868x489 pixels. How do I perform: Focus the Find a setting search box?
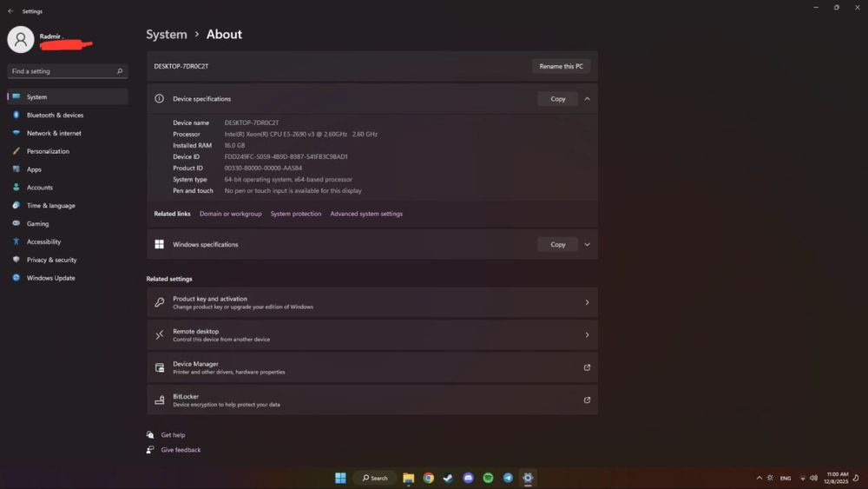pos(68,71)
